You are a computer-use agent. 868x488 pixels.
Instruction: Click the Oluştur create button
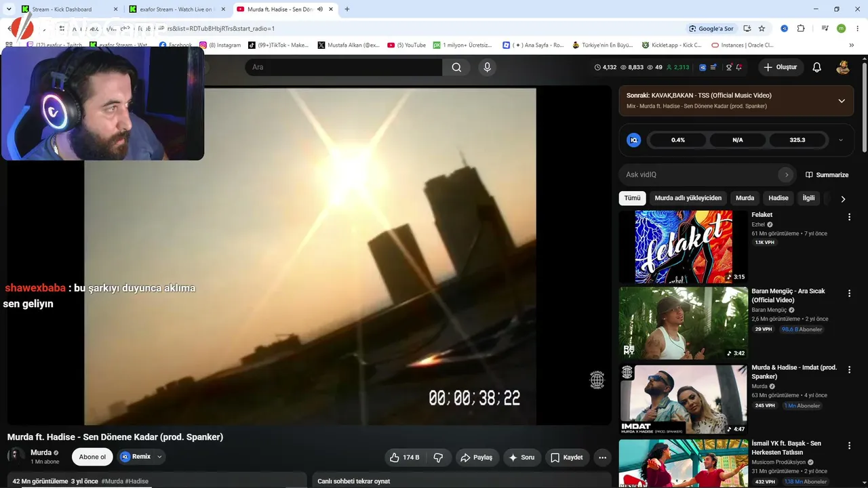(x=781, y=67)
